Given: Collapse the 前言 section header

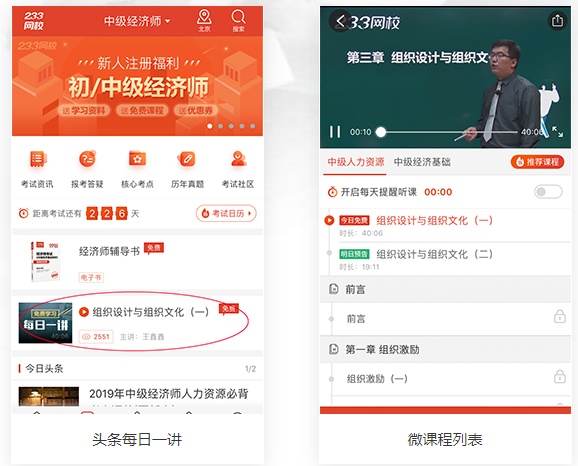Looking at the screenshot, I should pyautogui.click(x=445, y=289).
